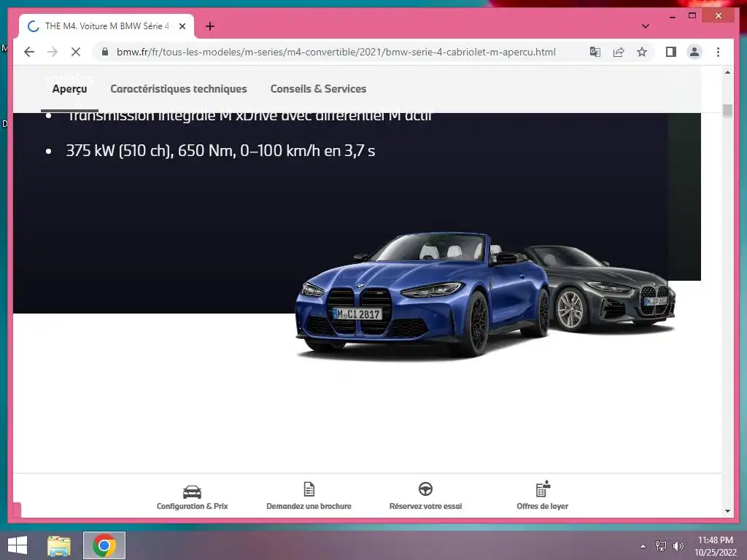Image resolution: width=747 pixels, height=560 pixels.
Task: Open Chrome's three-dot menu
Action: point(718,52)
